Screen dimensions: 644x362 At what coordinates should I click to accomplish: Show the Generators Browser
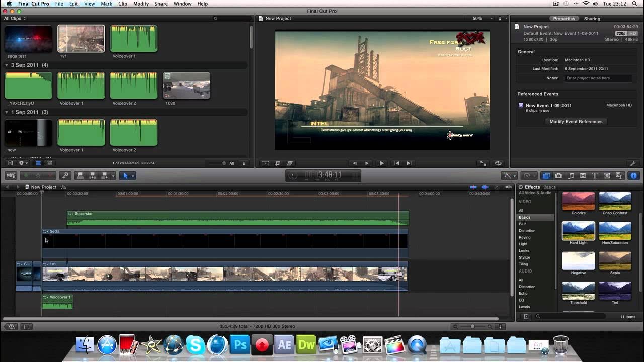(607, 176)
